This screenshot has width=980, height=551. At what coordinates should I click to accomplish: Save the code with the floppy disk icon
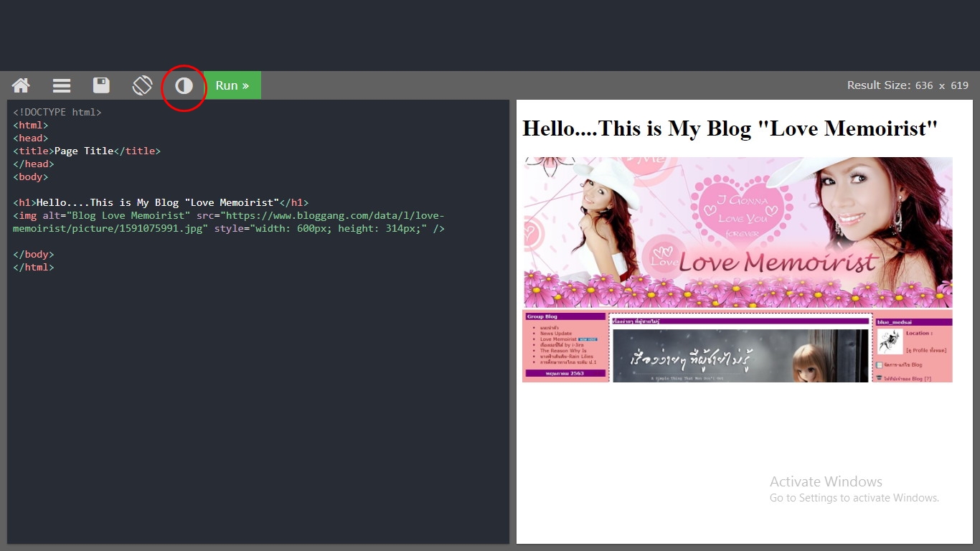[x=101, y=85]
